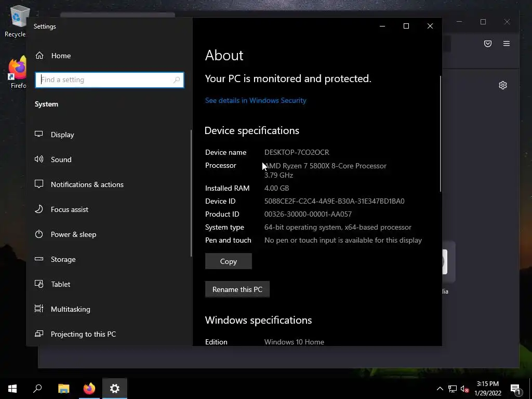This screenshot has height=399, width=532.
Task: Open the gear settings icon in Firefox page
Action: tap(503, 85)
